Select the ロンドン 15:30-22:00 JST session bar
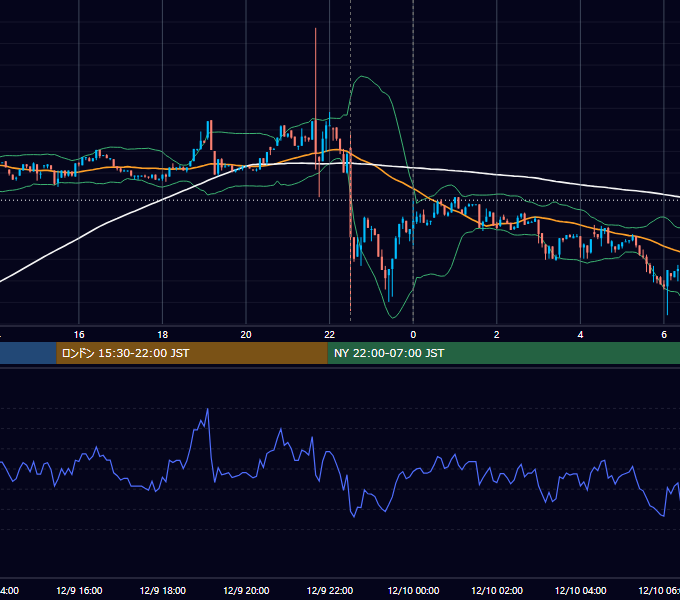680x600 pixels. [192, 353]
